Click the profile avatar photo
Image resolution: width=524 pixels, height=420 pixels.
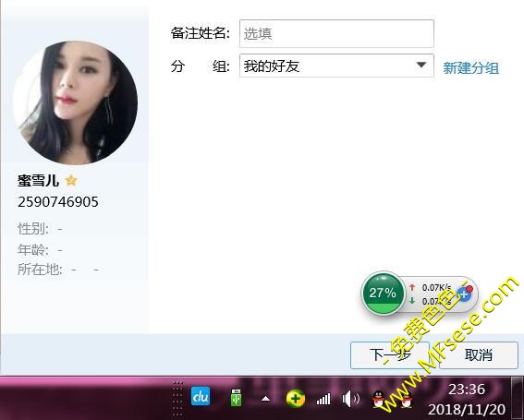click(x=75, y=102)
